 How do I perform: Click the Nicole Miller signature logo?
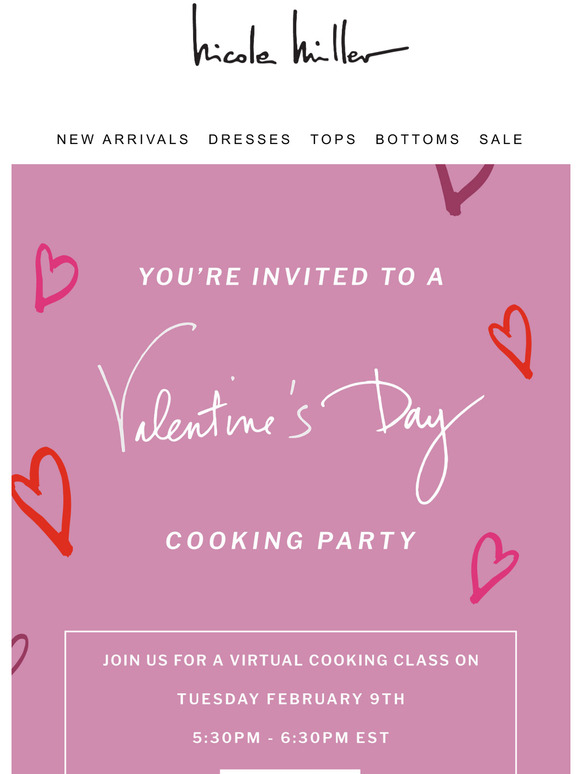pyautogui.click(x=300, y=36)
